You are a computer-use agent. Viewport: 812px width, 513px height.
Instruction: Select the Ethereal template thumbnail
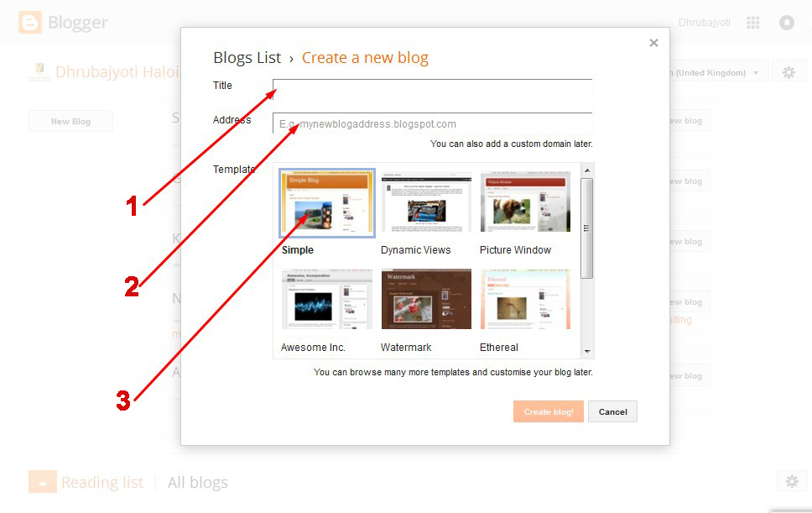525,299
